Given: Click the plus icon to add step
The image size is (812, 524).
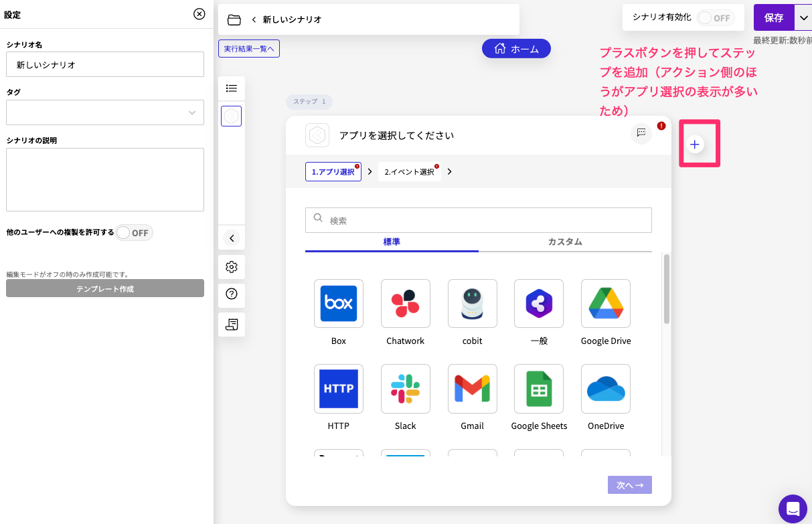Looking at the screenshot, I should tap(695, 144).
